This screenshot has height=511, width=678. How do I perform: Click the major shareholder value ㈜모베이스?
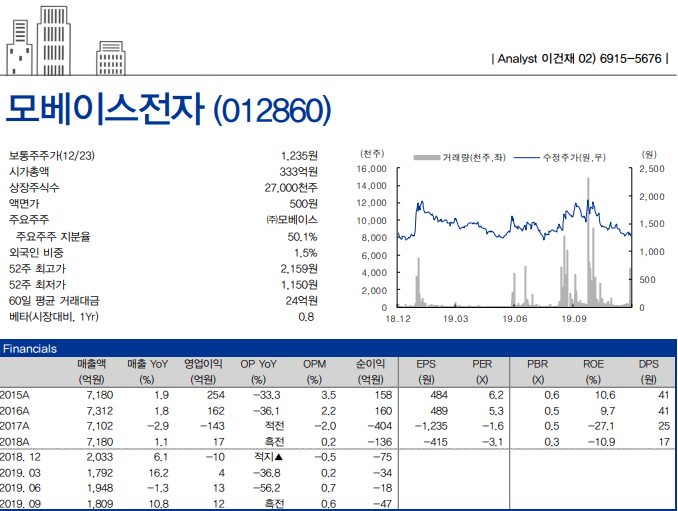coord(292,220)
